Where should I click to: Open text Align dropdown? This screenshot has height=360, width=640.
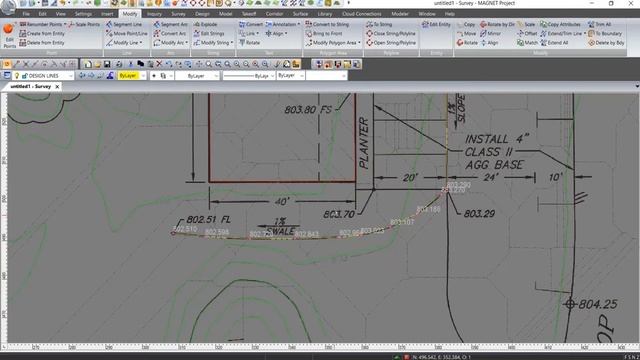[x=277, y=33]
